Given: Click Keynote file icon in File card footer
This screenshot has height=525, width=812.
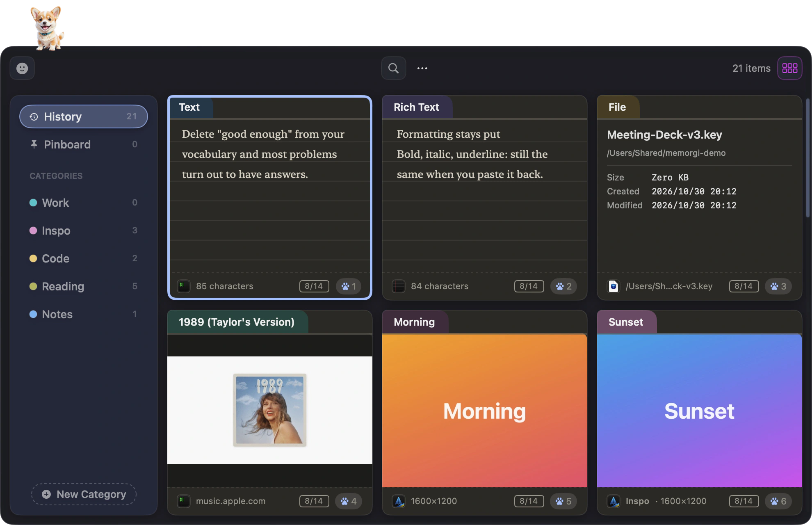Looking at the screenshot, I should [614, 286].
